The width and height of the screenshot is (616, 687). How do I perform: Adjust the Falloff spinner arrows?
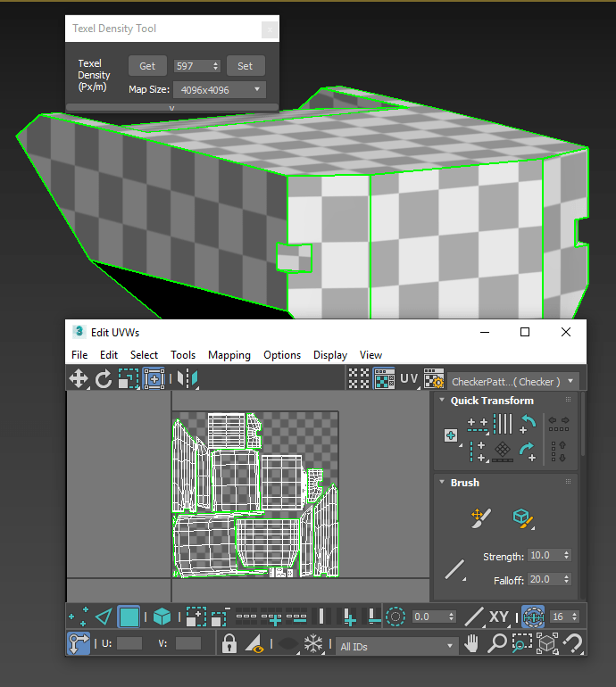567,579
